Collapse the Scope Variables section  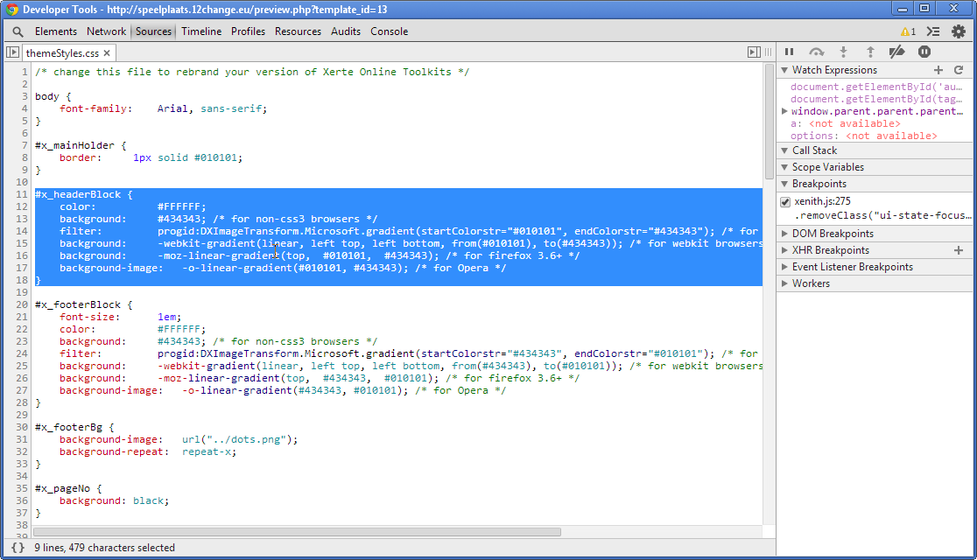click(x=784, y=167)
